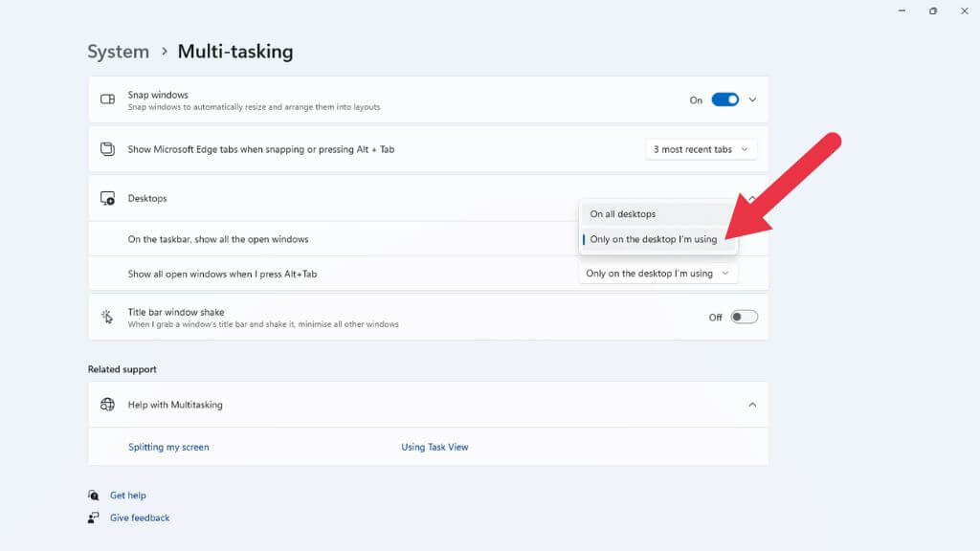Restore down the Settings window

[x=932, y=11]
